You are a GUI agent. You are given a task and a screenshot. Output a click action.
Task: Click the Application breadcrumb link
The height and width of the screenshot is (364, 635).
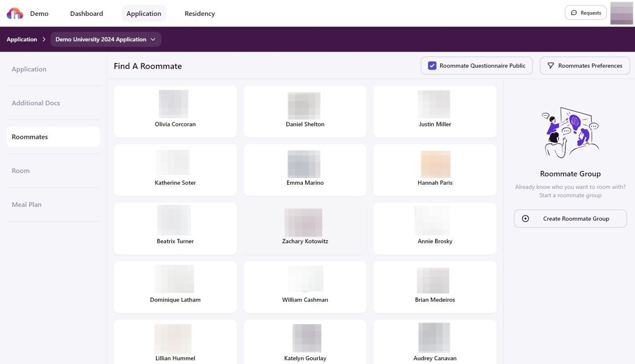(22, 40)
